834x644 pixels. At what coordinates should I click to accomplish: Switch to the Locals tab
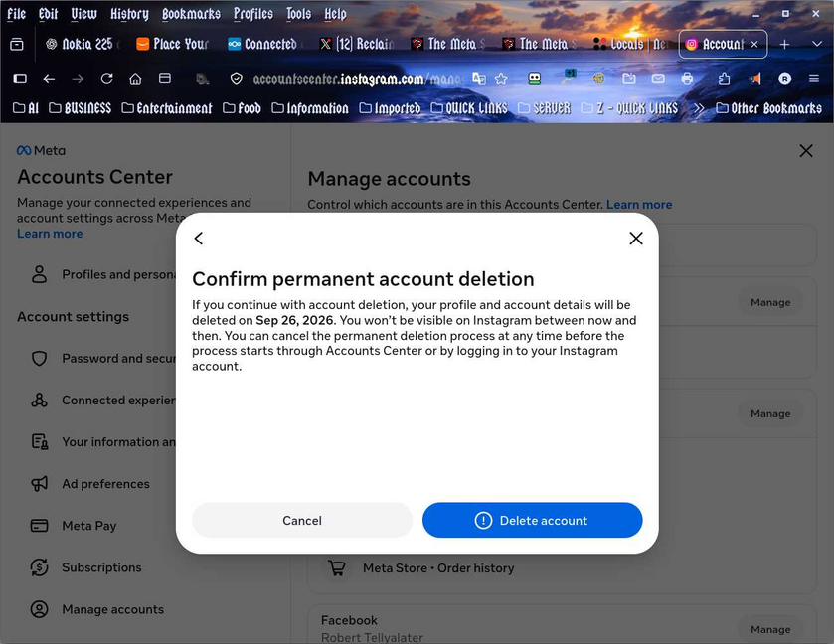[631, 44]
